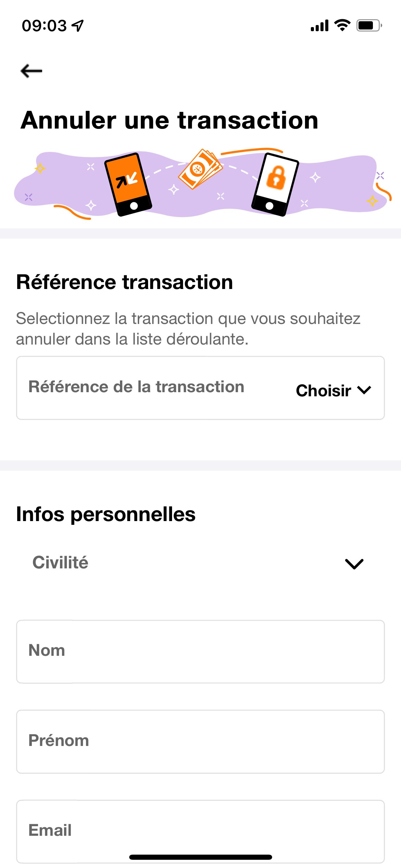Tap the home indicator bar
The image size is (401, 868).
pyautogui.click(x=200, y=857)
